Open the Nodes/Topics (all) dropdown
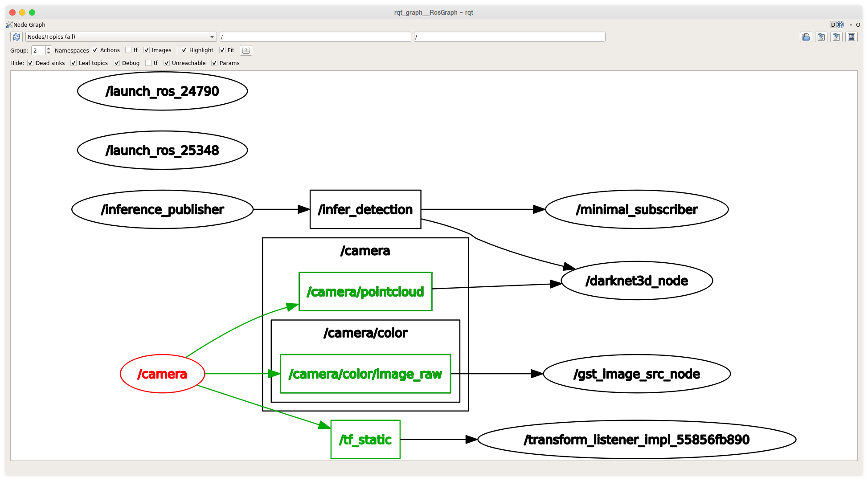The height and width of the screenshot is (481, 868). [x=121, y=37]
